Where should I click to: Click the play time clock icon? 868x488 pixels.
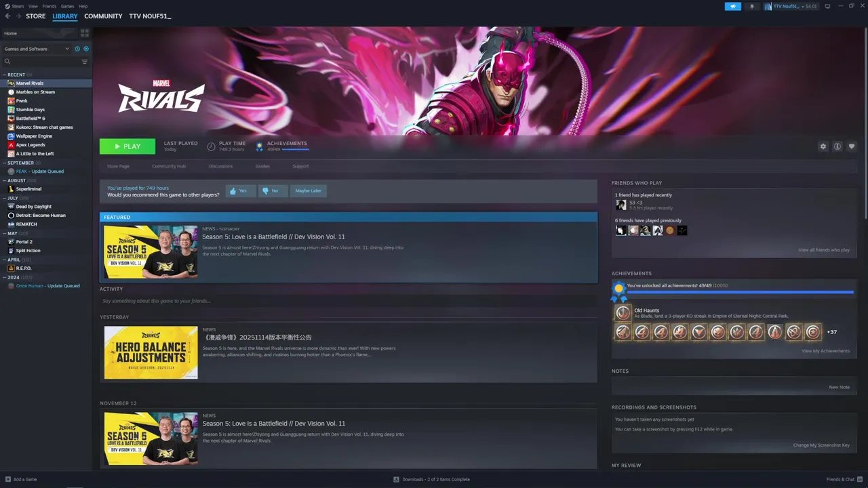(x=211, y=146)
